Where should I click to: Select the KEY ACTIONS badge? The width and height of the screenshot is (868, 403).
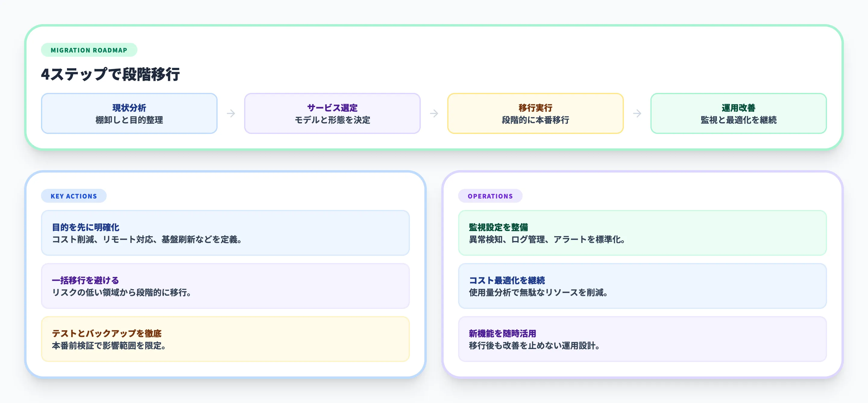(74, 195)
